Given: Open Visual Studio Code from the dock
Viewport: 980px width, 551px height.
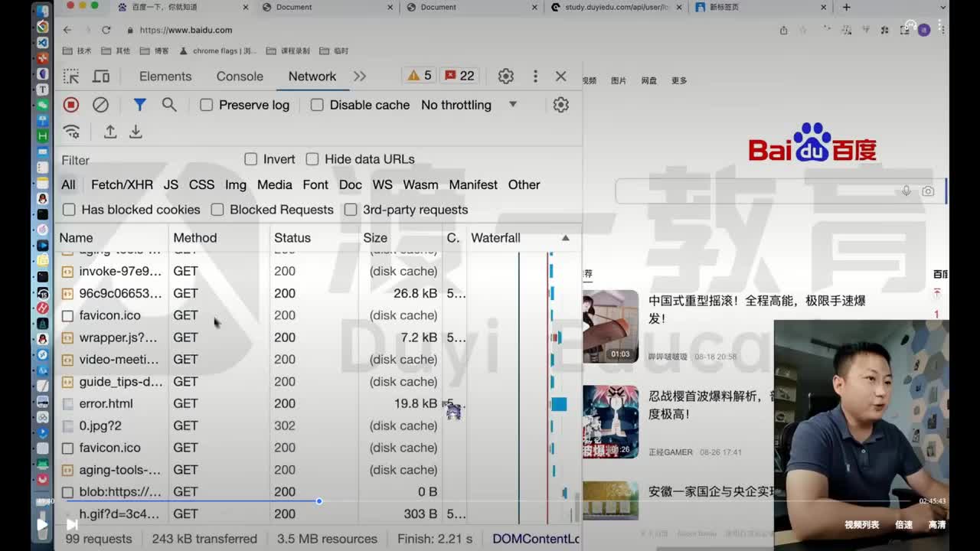Looking at the screenshot, I should pos(42,42).
